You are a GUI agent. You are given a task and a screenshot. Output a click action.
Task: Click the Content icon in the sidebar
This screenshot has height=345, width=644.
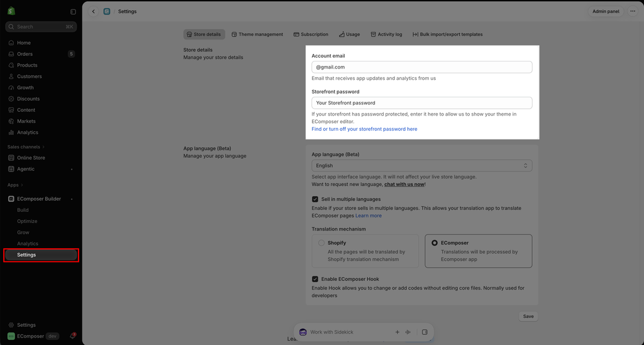tap(11, 110)
